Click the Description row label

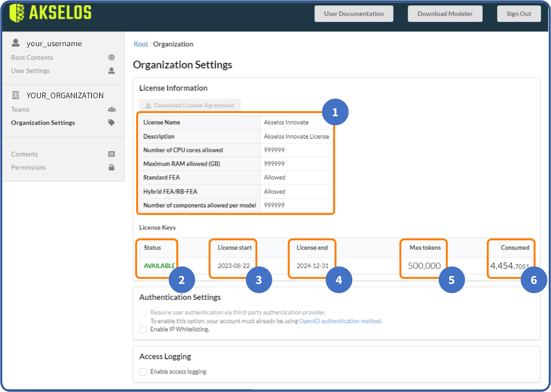tap(159, 136)
